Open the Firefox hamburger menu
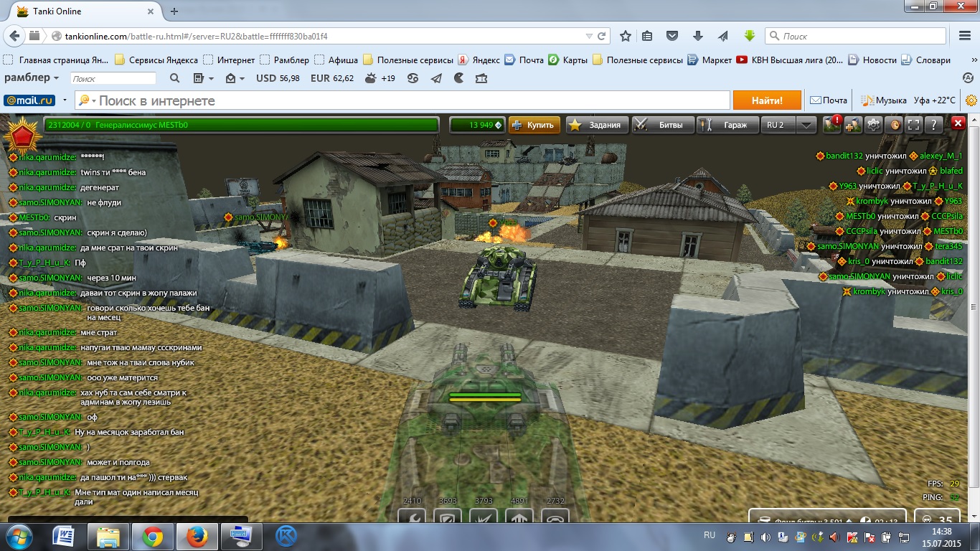The height and width of the screenshot is (551, 980). (965, 36)
